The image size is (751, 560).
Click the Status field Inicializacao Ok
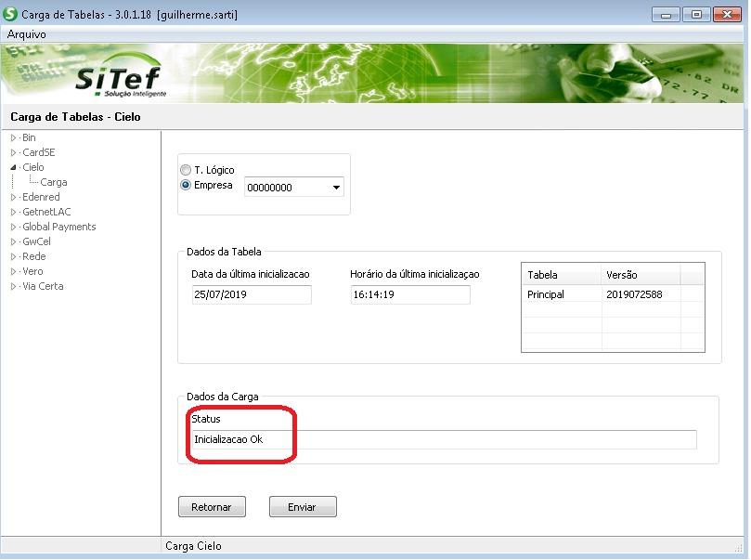click(444, 439)
